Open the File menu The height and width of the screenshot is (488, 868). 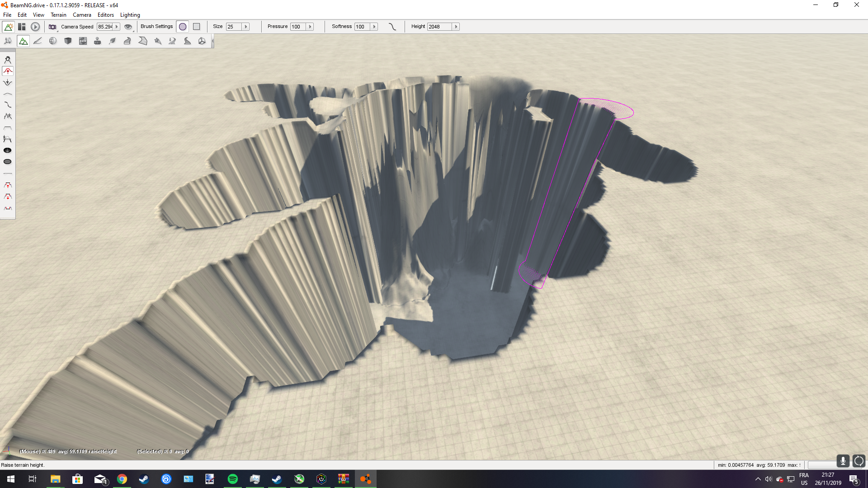point(7,15)
